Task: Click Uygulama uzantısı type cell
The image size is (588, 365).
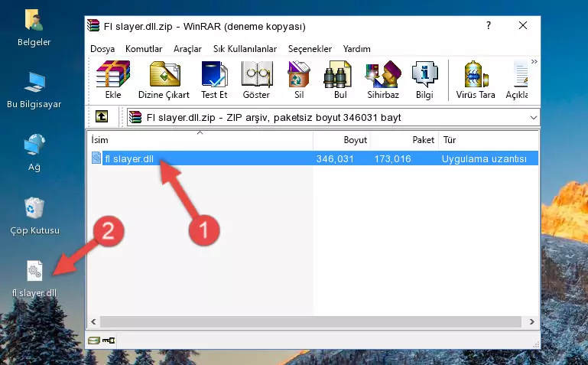Action: coord(484,158)
